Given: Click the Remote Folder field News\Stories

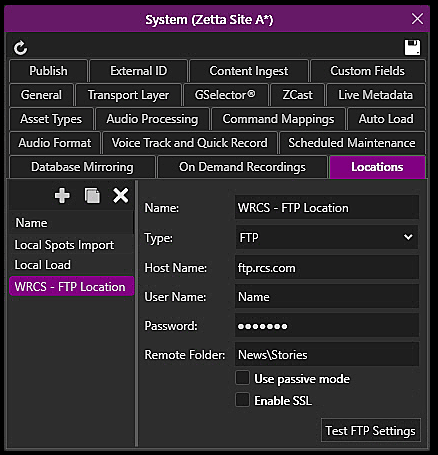Looking at the screenshot, I should tap(327, 355).
